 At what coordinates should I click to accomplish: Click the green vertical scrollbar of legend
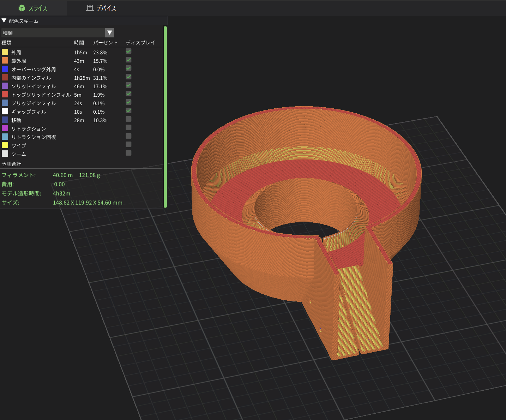tap(165, 116)
